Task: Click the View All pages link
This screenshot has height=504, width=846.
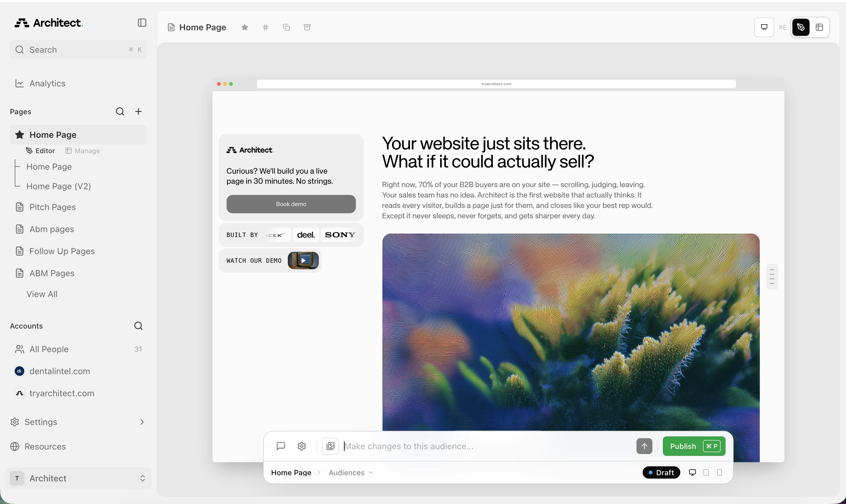Action: 42,294
